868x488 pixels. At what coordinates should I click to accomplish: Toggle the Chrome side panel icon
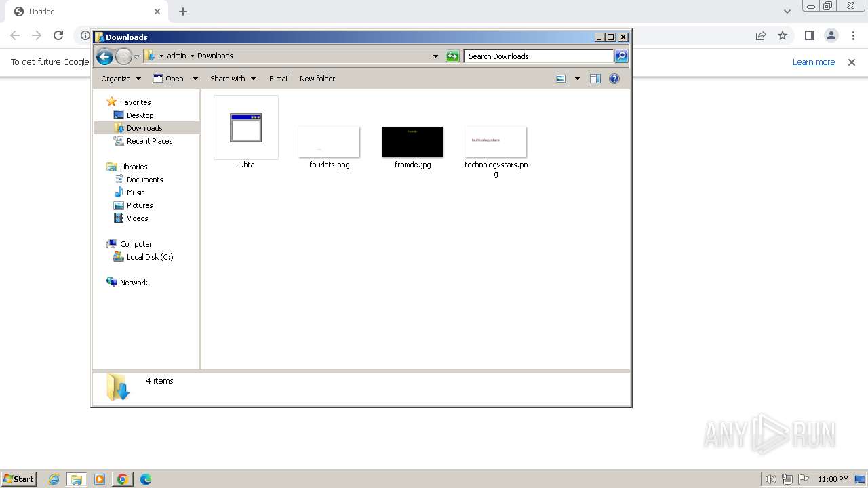pos(809,35)
